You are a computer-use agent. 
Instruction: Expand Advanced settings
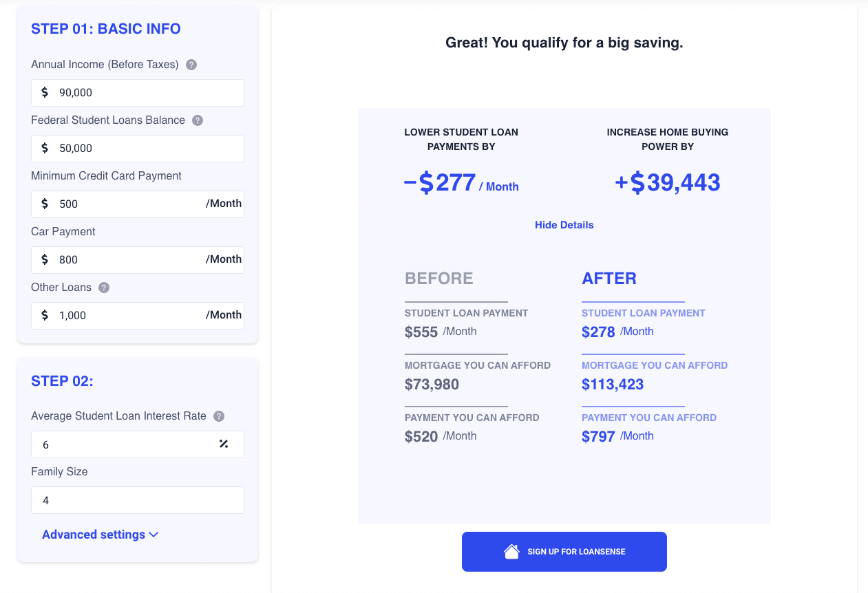94,535
